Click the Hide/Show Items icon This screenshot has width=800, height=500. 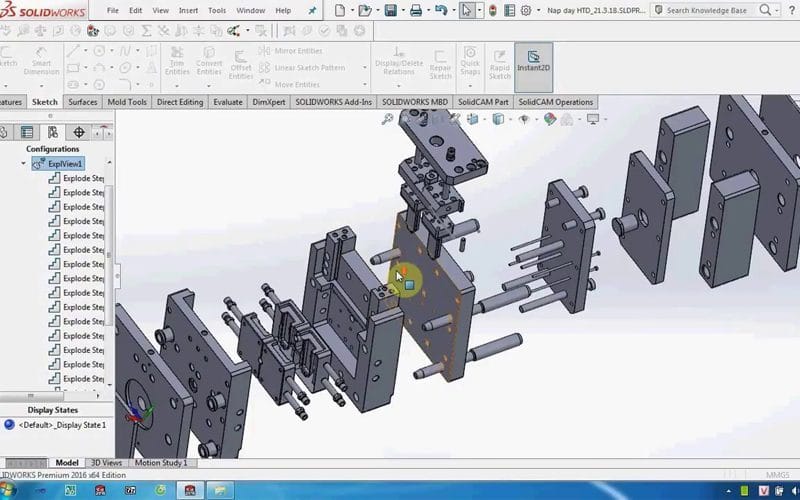coord(523,119)
